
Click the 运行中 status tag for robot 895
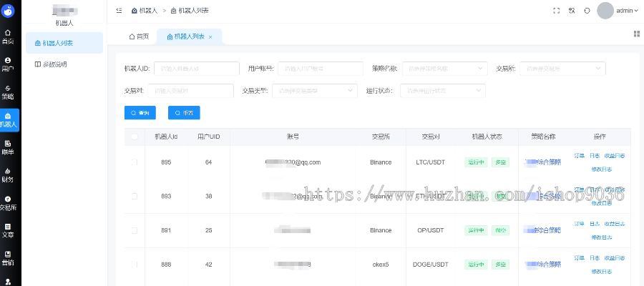(476, 162)
